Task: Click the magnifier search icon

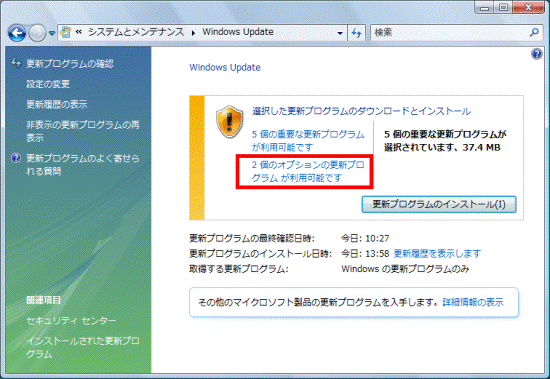Action: click(x=534, y=32)
